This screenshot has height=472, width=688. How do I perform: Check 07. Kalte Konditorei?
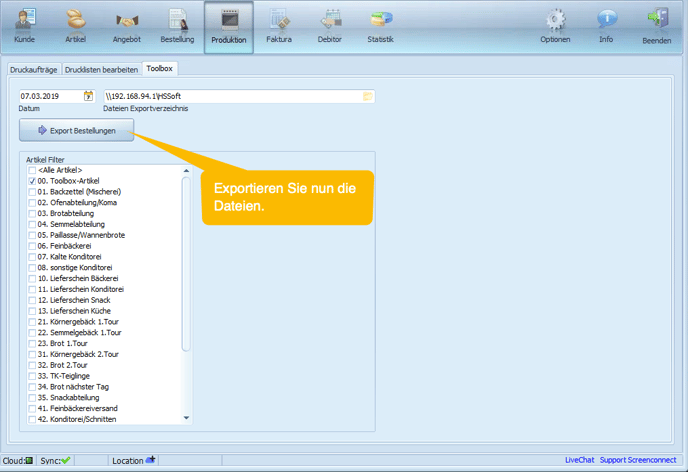32,257
